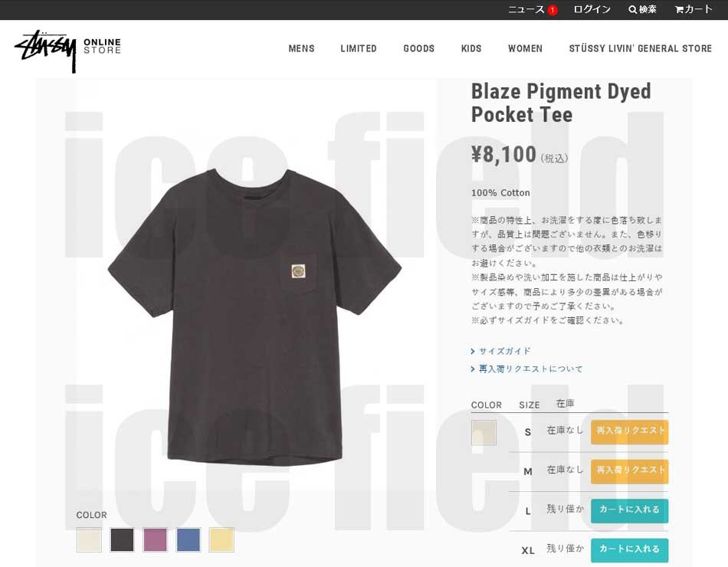The image size is (728, 567).
Task: Click the t-shirt product image
Action: 254,317
